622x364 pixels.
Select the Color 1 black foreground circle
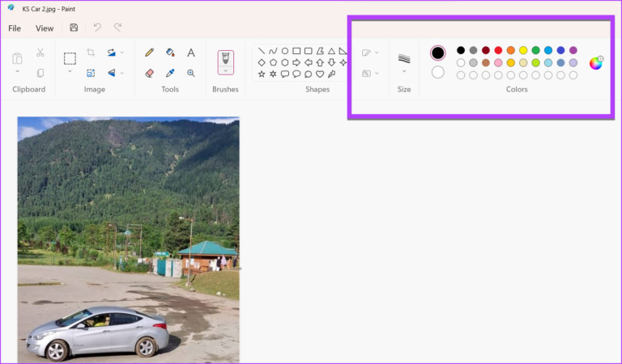[x=438, y=53]
